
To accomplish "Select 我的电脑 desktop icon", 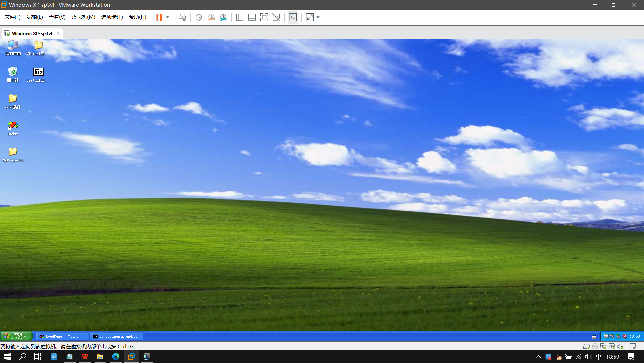I will [x=13, y=48].
